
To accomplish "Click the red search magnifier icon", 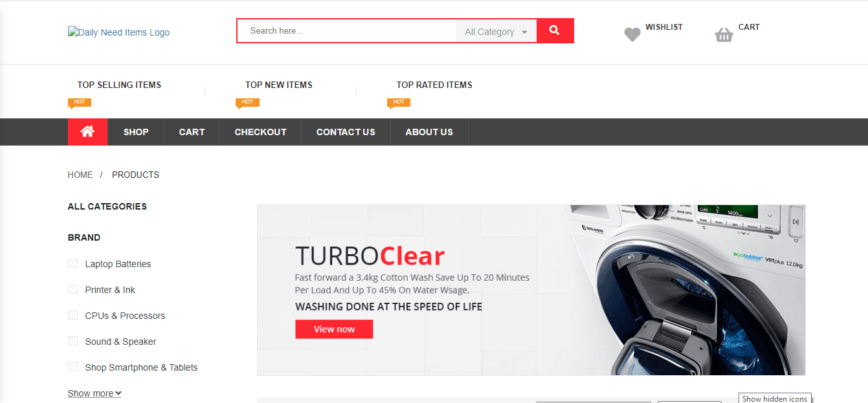I will 555,30.
